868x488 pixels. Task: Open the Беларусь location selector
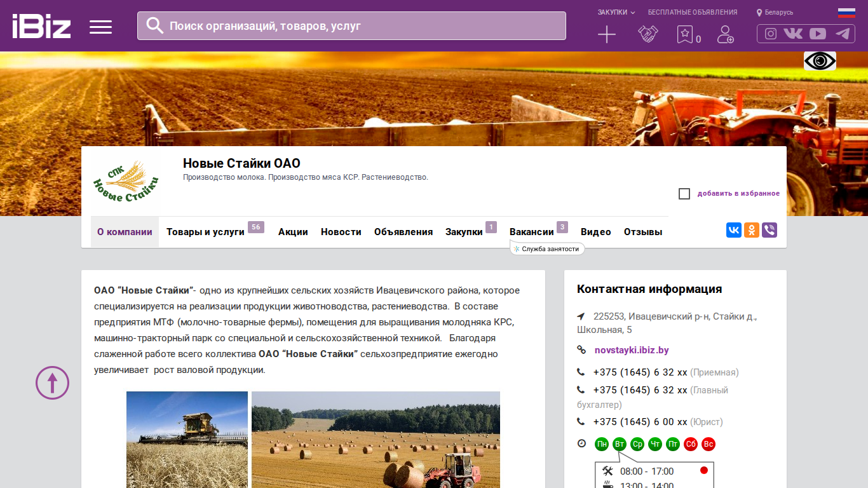click(775, 13)
